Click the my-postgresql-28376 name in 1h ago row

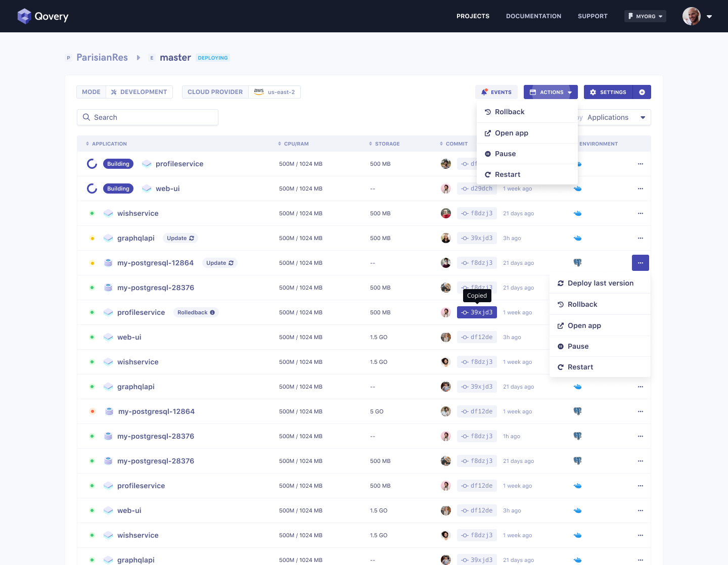156,436
